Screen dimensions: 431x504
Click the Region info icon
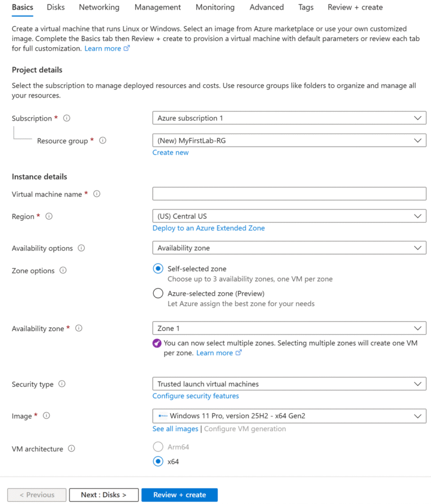[49, 216]
